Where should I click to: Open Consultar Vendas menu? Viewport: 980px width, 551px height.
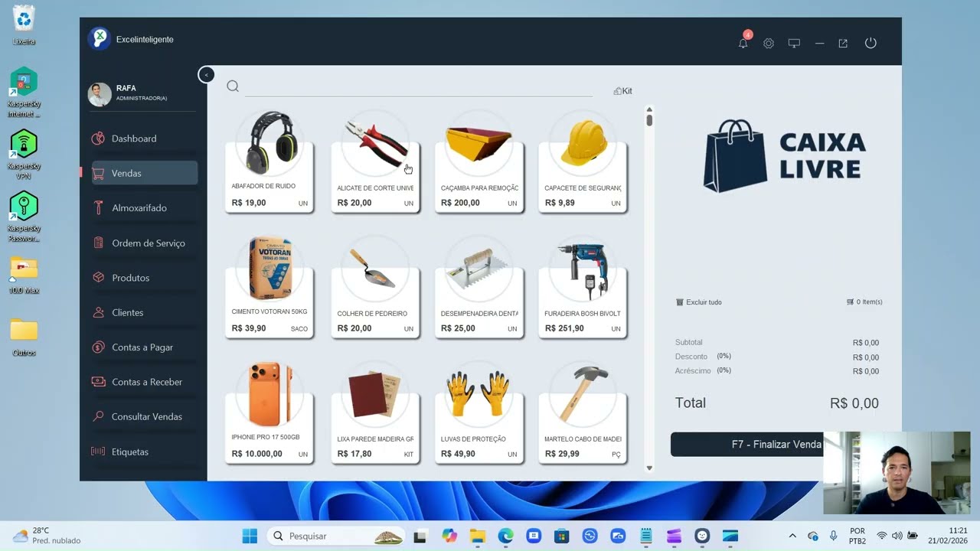143,417
